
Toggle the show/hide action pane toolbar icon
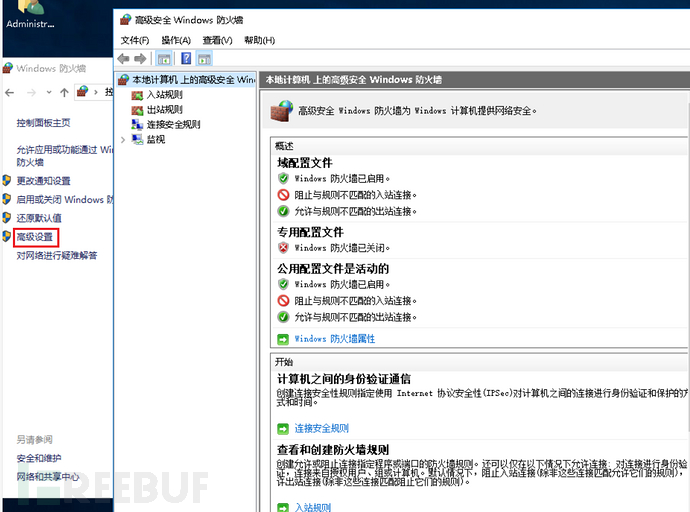tap(204, 59)
